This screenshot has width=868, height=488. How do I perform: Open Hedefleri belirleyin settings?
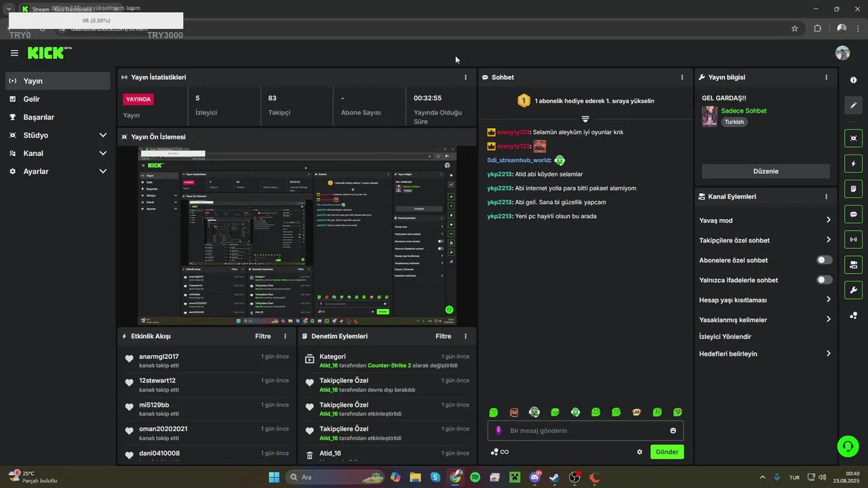pos(766,354)
